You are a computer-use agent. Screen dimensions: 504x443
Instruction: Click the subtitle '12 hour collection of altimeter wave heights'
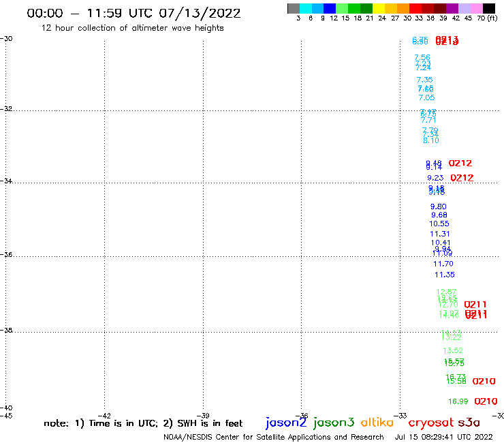132,28
